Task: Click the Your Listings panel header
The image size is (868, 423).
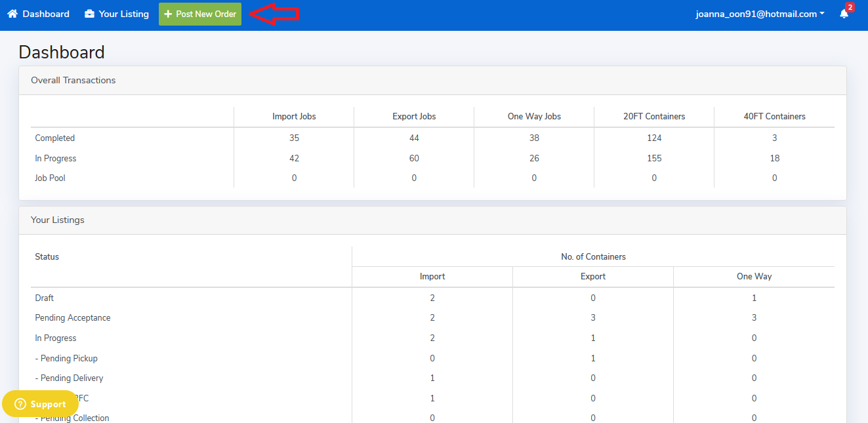Action: (58, 220)
